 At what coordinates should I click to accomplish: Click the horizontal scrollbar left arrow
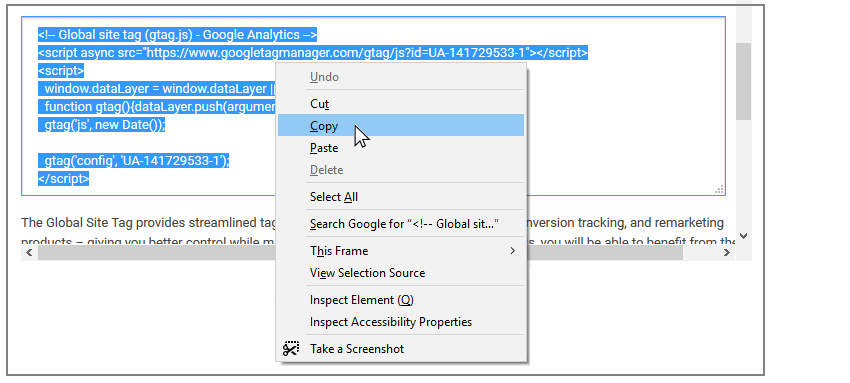pyautogui.click(x=29, y=252)
